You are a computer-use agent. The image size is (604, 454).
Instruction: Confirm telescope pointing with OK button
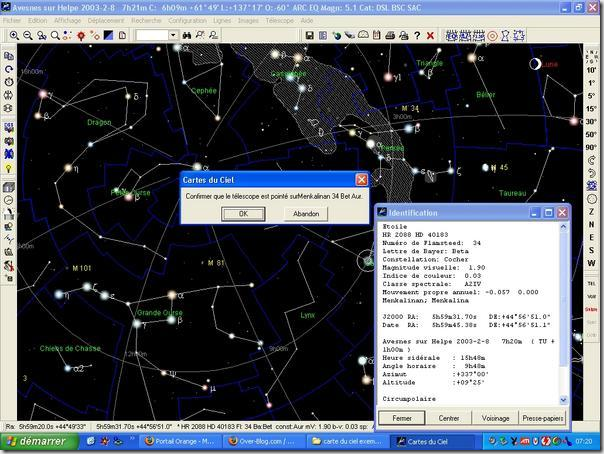click(x=243, y=214)
